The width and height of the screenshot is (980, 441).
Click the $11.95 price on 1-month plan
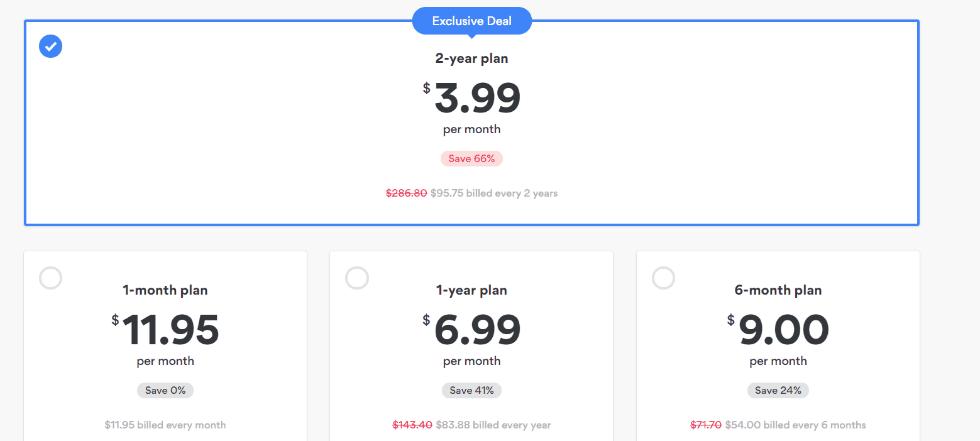[165, 330]
